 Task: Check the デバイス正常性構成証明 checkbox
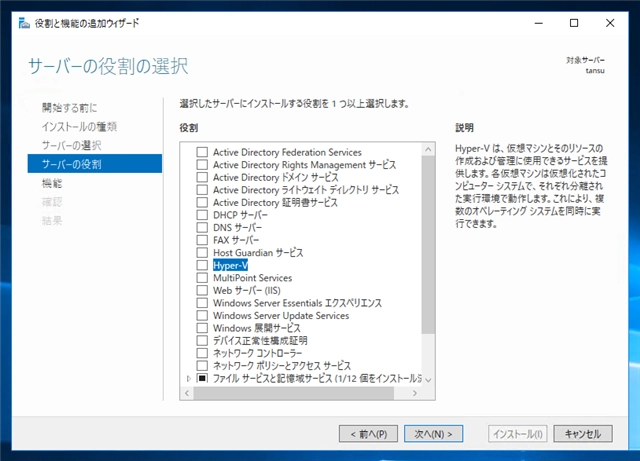coord(202,341)
